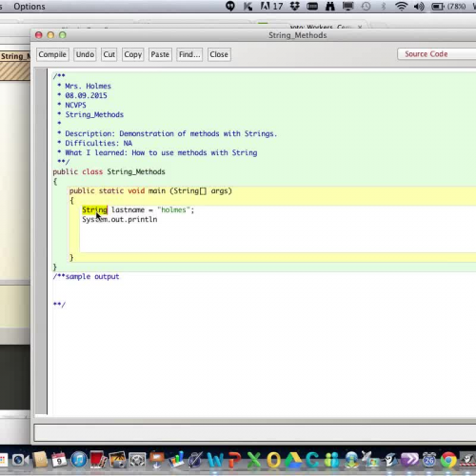
Task: Open the Bluetooth menu bar icon
Action: [384, 7]
